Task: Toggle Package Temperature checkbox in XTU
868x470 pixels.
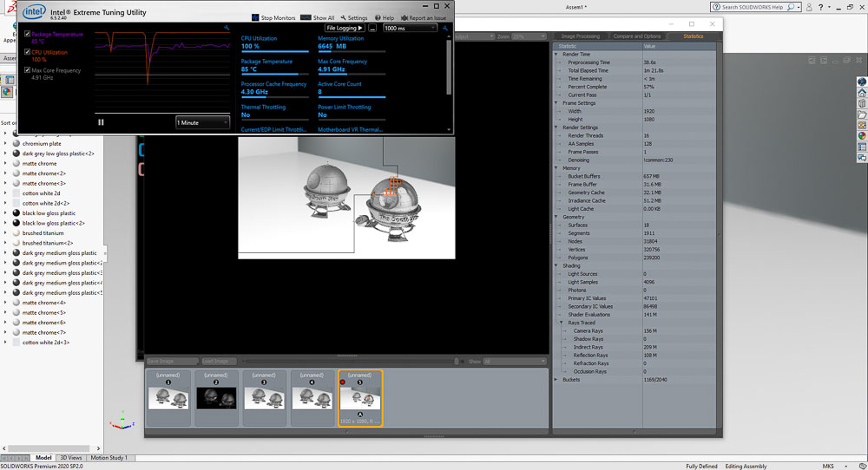Action: pos(27,34)
